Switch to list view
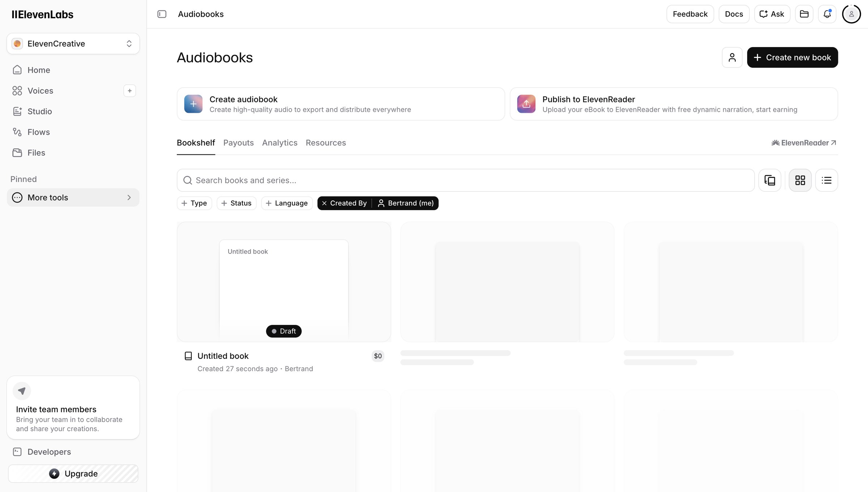Image resolution: width=868 pixels, height=492 pixels. click(826, 180)
